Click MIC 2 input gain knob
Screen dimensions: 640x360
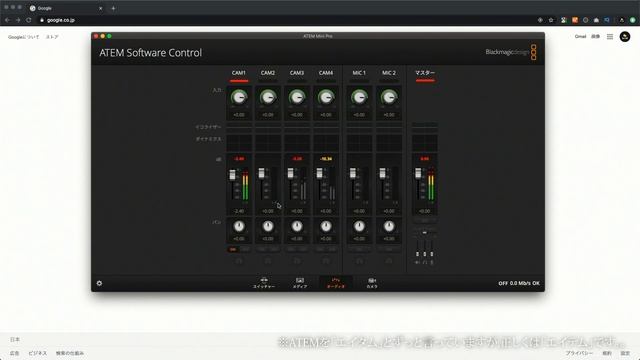389,98
